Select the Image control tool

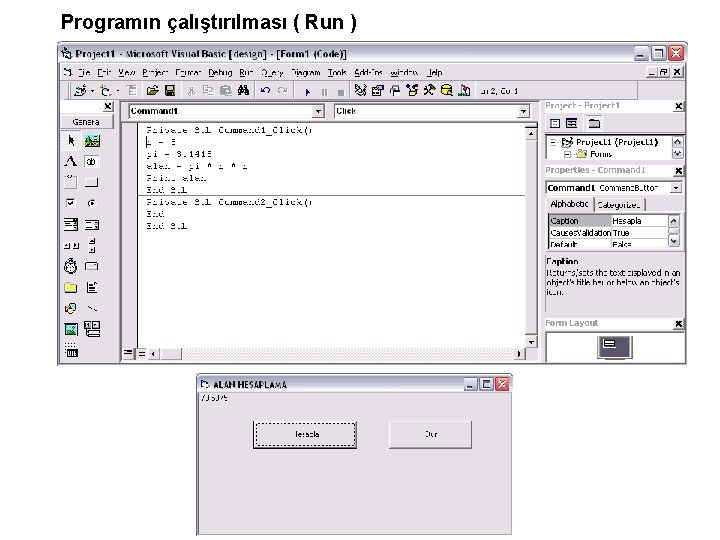pyautogui.click(x=71, y=329)
